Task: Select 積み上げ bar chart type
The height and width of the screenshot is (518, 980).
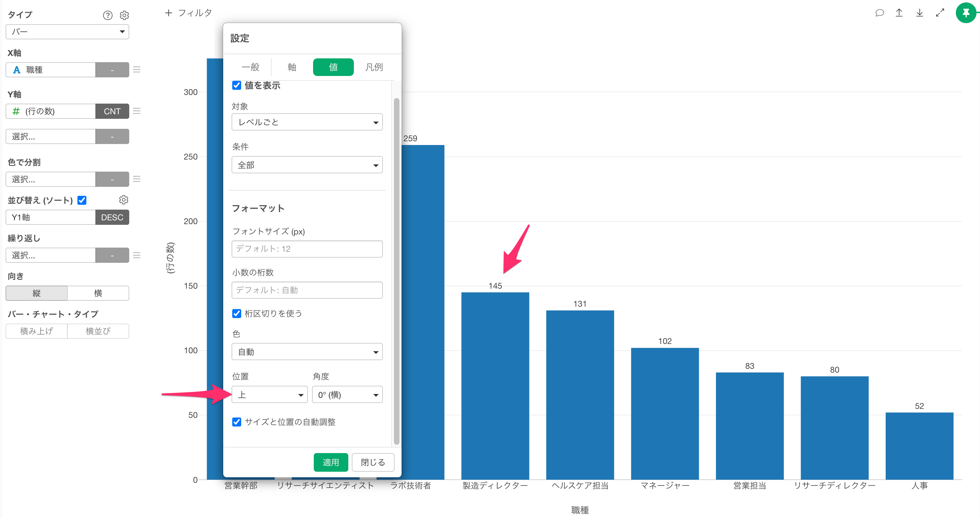Action: tap(37, 331)
